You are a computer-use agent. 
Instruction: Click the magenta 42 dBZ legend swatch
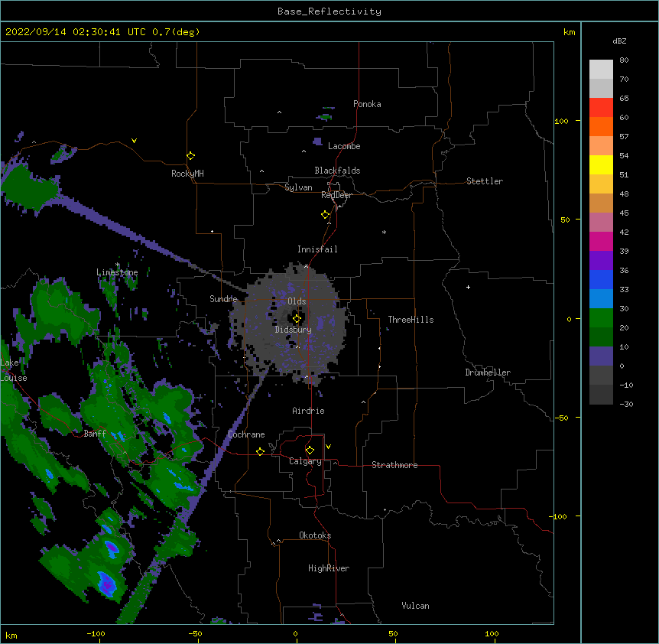click(x=601, y=241)
